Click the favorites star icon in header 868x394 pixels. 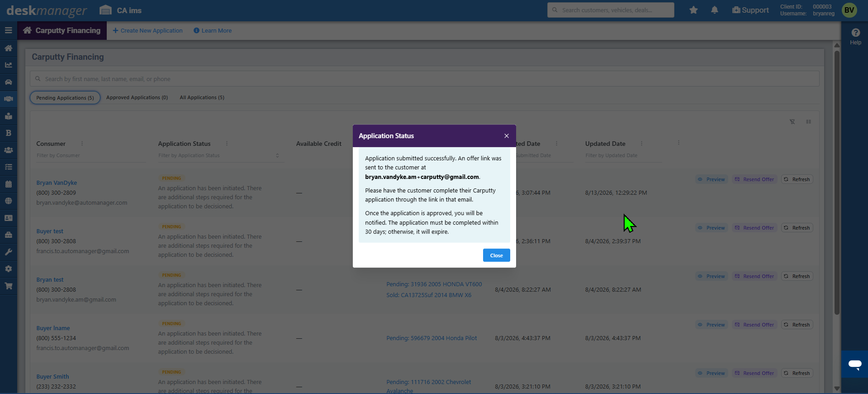point(693,10)
